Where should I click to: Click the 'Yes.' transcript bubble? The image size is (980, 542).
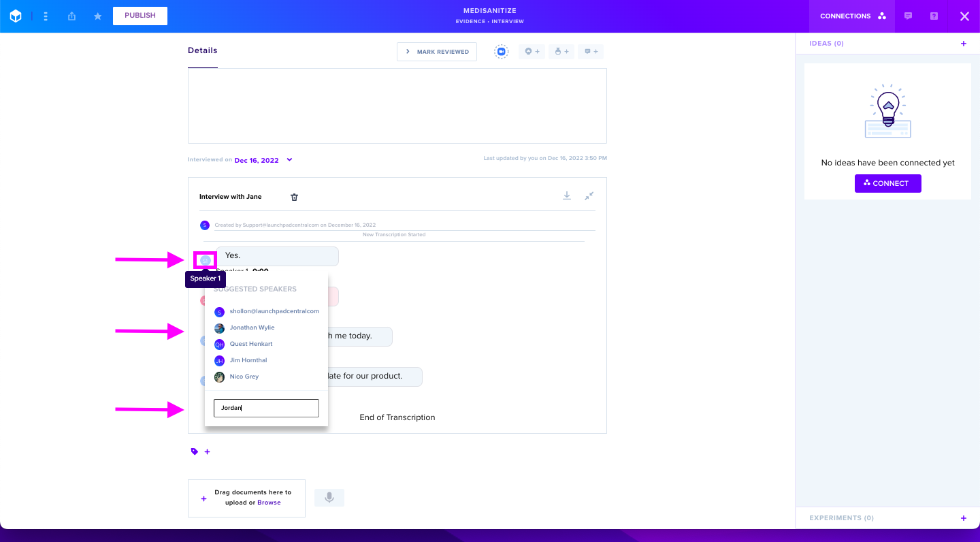click(277, 256)
